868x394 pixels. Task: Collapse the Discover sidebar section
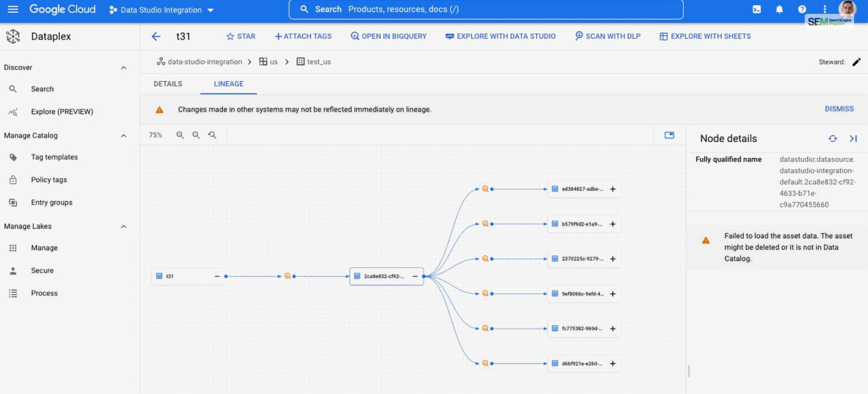pyautogui.click(x=124, y=67)
